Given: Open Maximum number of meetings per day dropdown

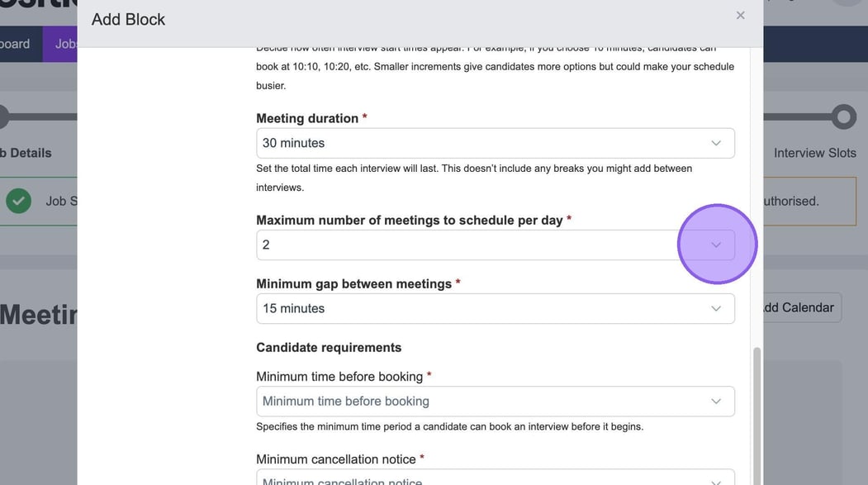Looking at the screenshot, I should (x=495, y=245).
